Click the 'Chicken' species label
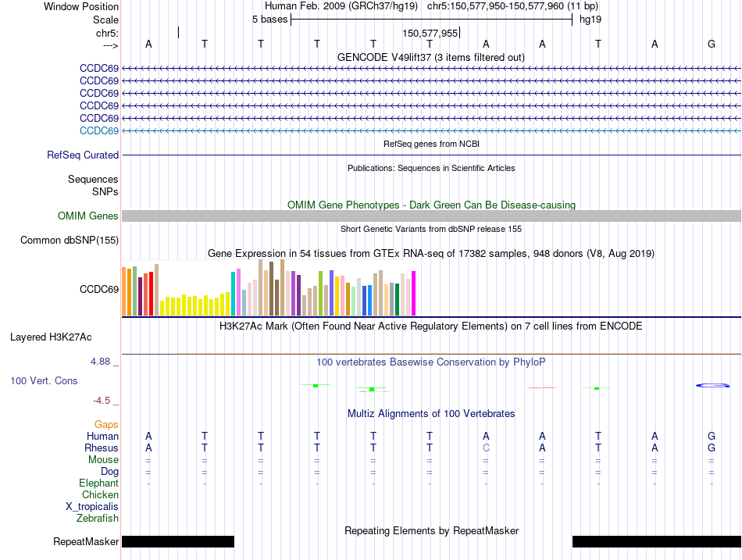 [100, 494]
